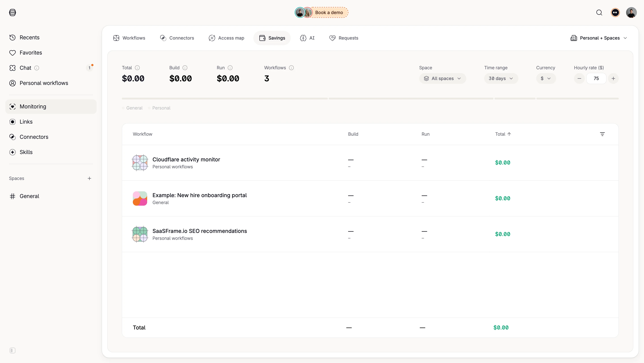Click the Chat info icon in sidebar

37,68
